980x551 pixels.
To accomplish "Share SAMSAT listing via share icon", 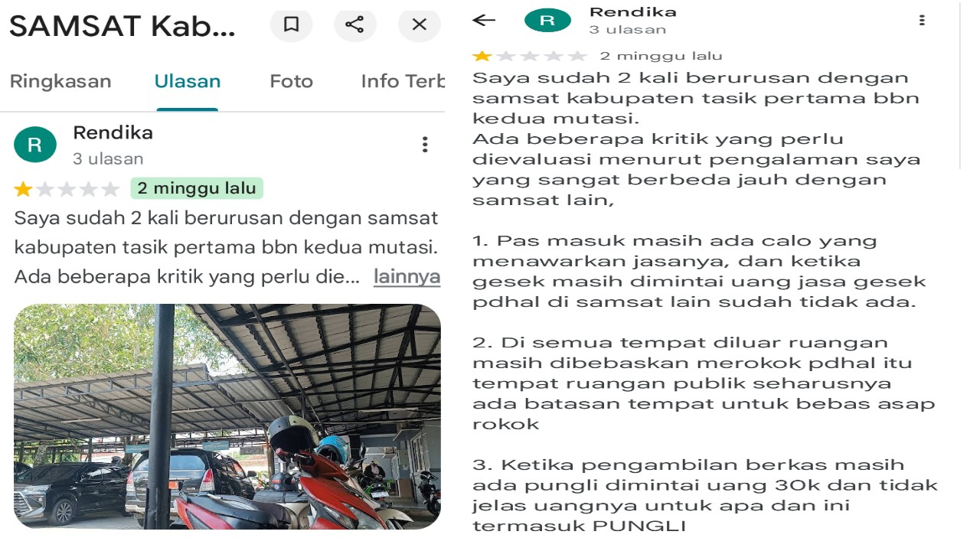I will point(354,24).
